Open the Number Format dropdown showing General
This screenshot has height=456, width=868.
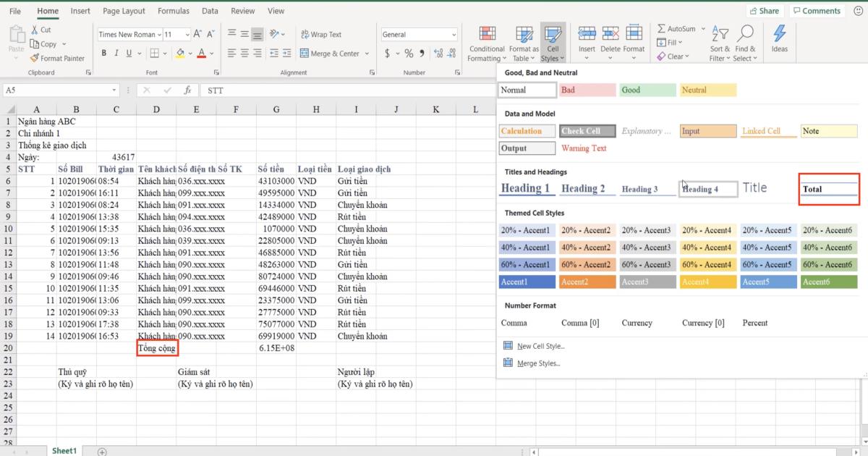[454, 34]
